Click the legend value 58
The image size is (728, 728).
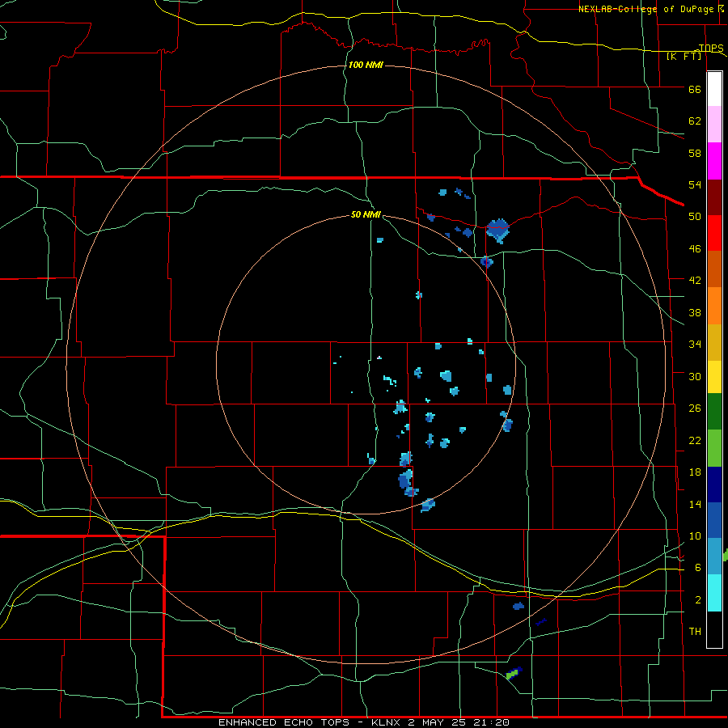(695, 153)
